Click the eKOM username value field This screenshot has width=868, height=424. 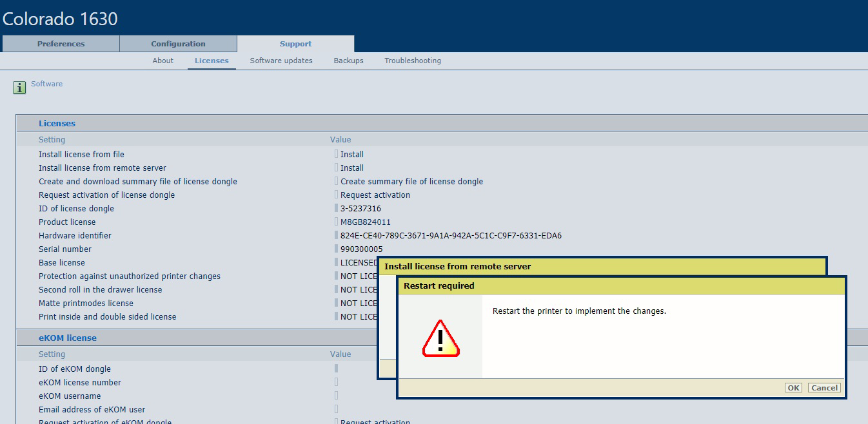(336, 396)
